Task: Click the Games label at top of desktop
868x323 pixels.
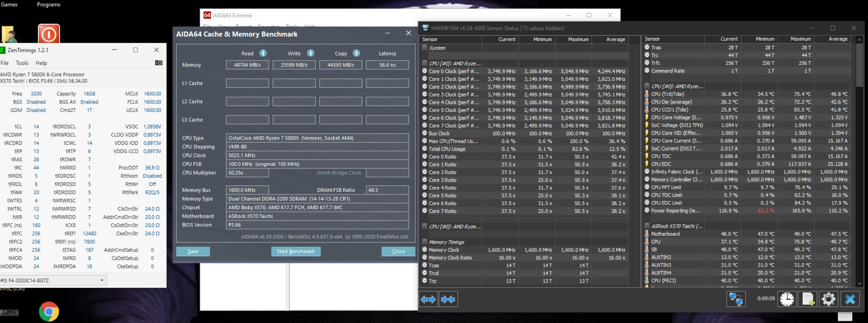Action: tap(9, 4)
